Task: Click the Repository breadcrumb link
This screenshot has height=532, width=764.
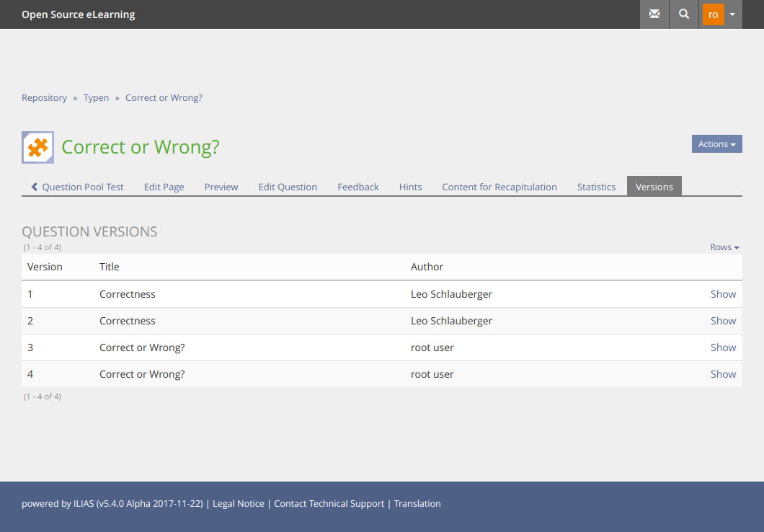Action: coord(44,98)
